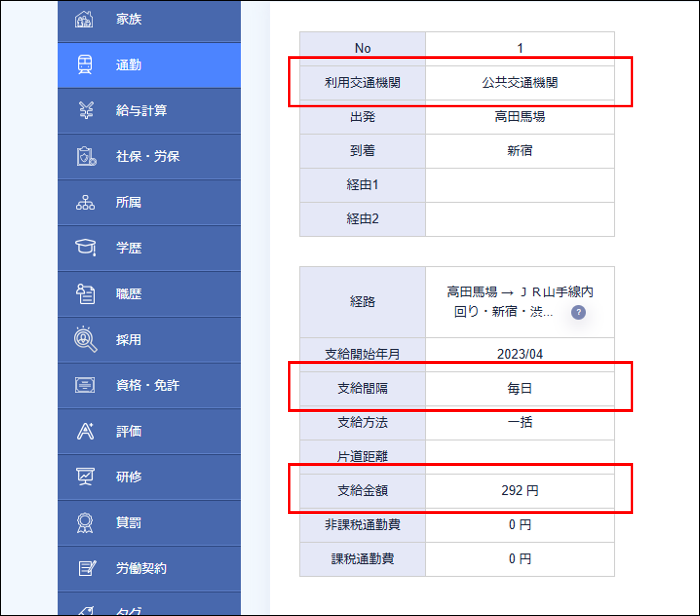Click the 2023/04 start month value
Viewport: 700px width, 616px height.
point(520,354)
